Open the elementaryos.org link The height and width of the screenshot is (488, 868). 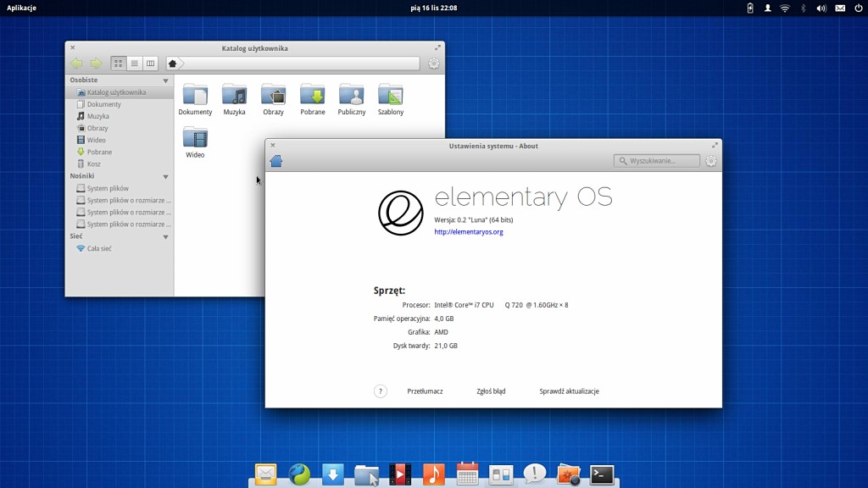coord(468,232)
